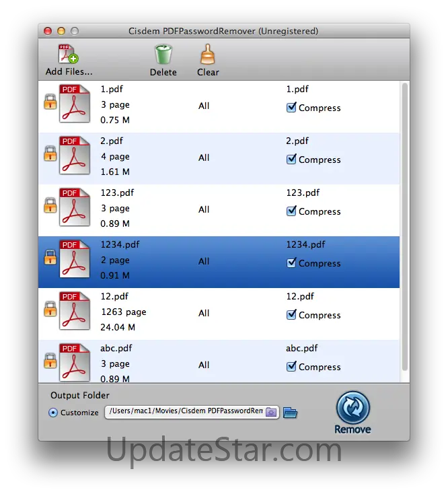
Task: Click the lock icon beside 12.pdf
Action: (x=50, y=310)
